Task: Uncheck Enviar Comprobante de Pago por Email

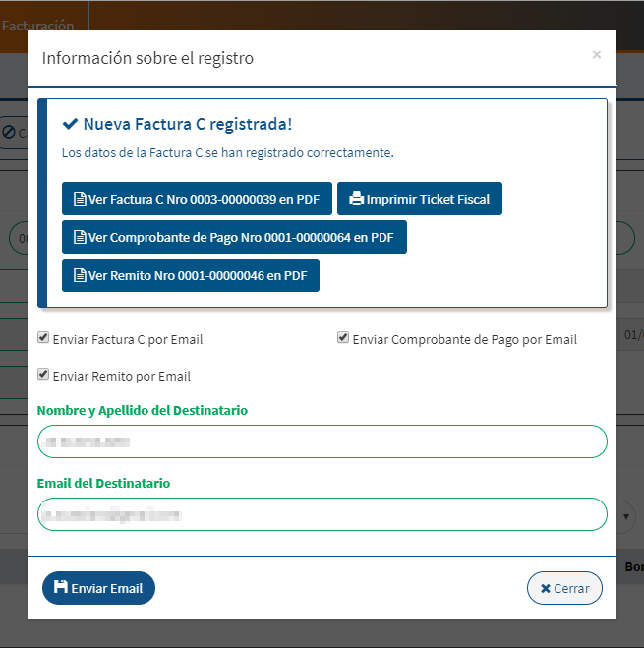Action: [x=343, y=337]
